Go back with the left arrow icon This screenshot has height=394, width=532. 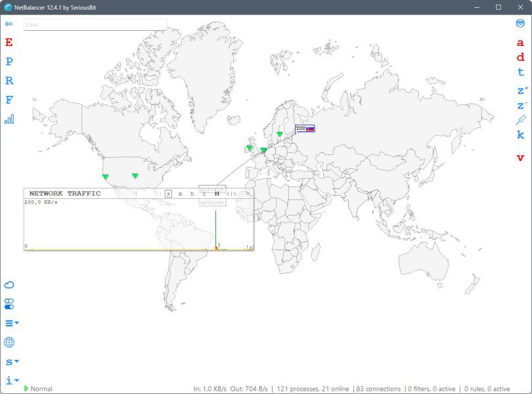point(9,24)
